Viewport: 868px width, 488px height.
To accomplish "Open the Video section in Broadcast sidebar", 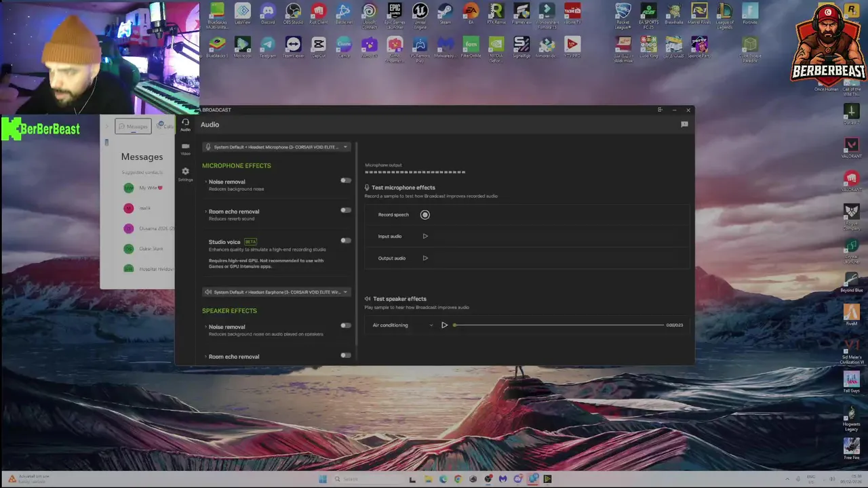I will tap(185, 149).
